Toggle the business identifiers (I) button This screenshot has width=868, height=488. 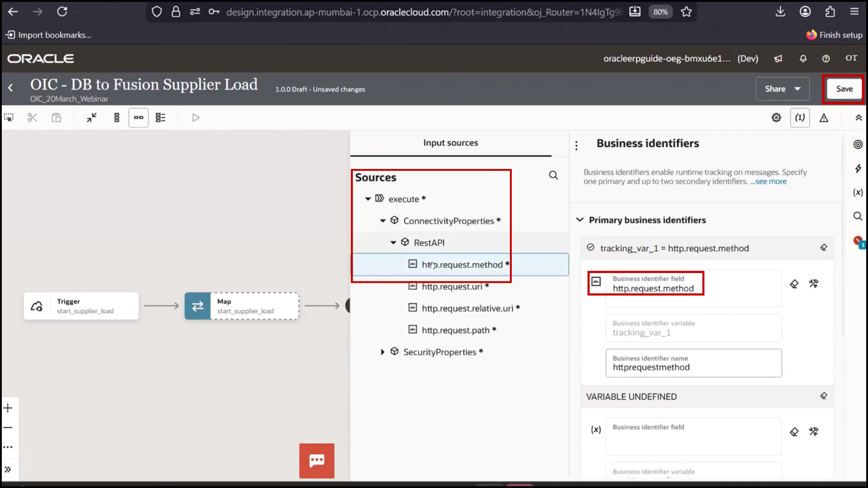pos(800,117)
